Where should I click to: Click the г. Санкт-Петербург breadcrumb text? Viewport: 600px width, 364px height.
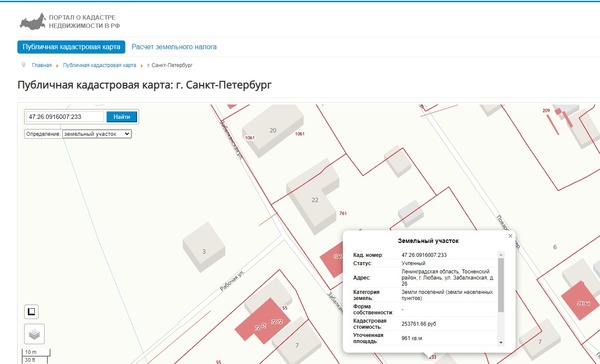(x=170, y=65)
